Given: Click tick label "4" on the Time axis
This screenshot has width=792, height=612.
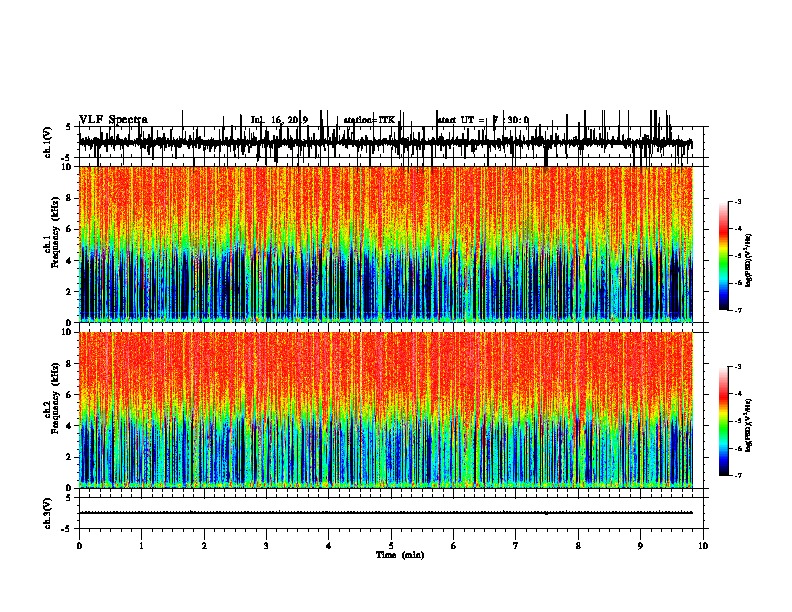Looking at the screenshot, I should pos(329,546).
